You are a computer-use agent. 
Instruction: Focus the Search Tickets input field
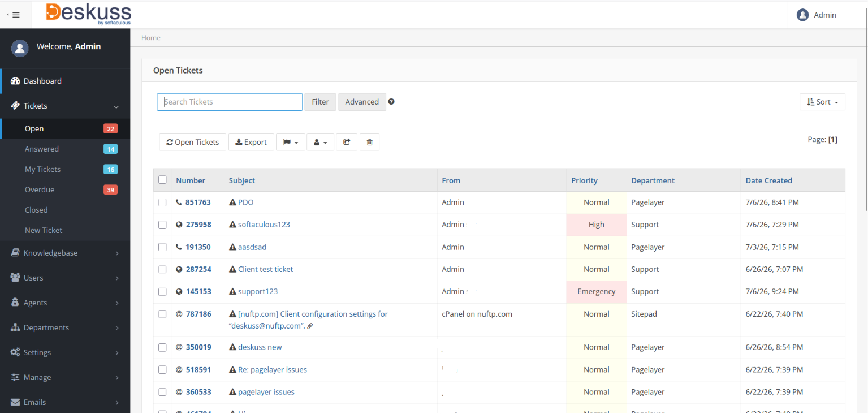tap(230, 102)
